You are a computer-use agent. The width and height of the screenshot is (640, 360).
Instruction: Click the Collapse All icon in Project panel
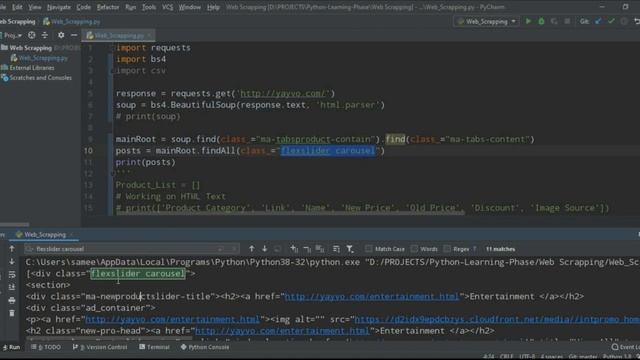point(44,36)
